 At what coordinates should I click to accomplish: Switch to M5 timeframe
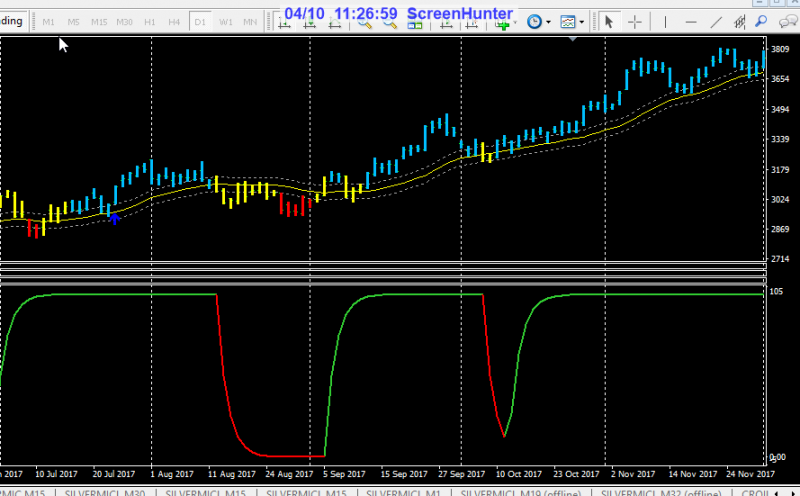[x=73, y=22]
